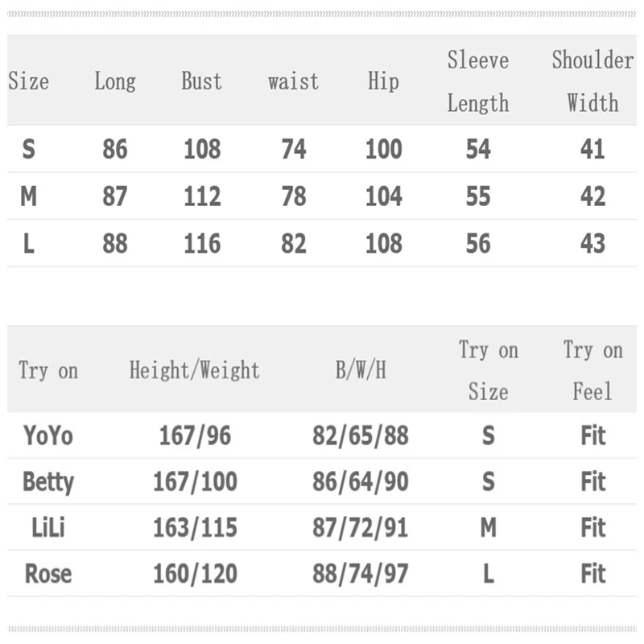The height and width of the screenshot is (644, 644).
Task: Click the bust value 116 for size L
Action: point(201,244)
